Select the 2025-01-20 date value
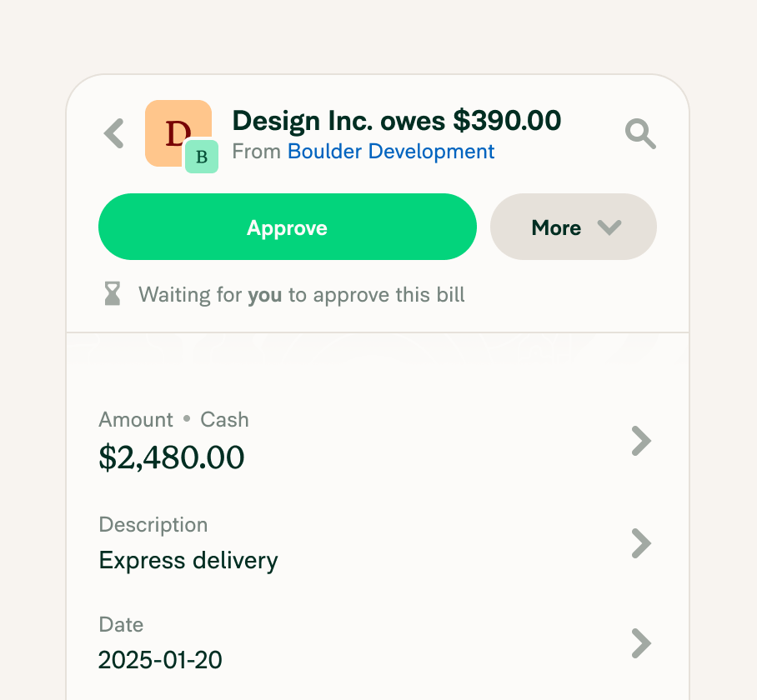The height and width of the screenshot is (700, 757). pos(160,660)
